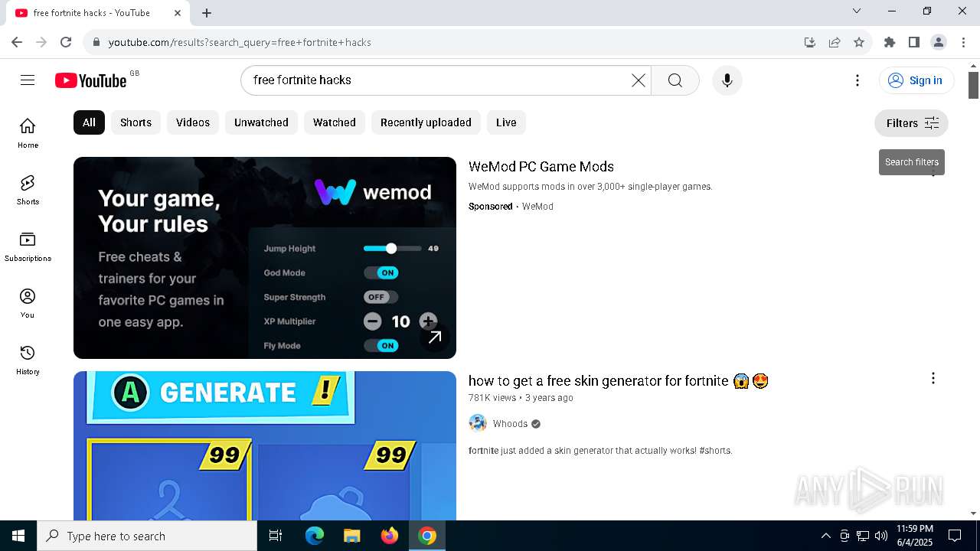The width and height of the screenshot is (980, 551).
Task: Launch Firefox from taskbar
Action: pos(390,536)
